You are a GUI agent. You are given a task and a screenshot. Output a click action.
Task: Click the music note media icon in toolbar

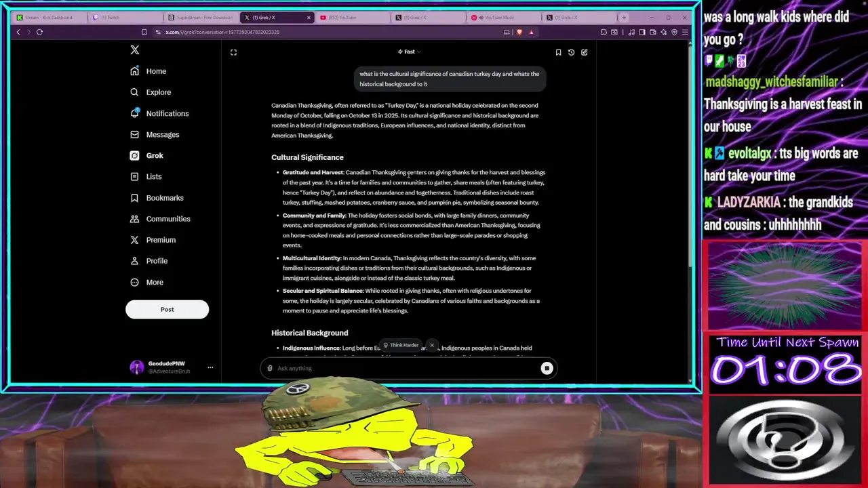[x=631, y=32]
